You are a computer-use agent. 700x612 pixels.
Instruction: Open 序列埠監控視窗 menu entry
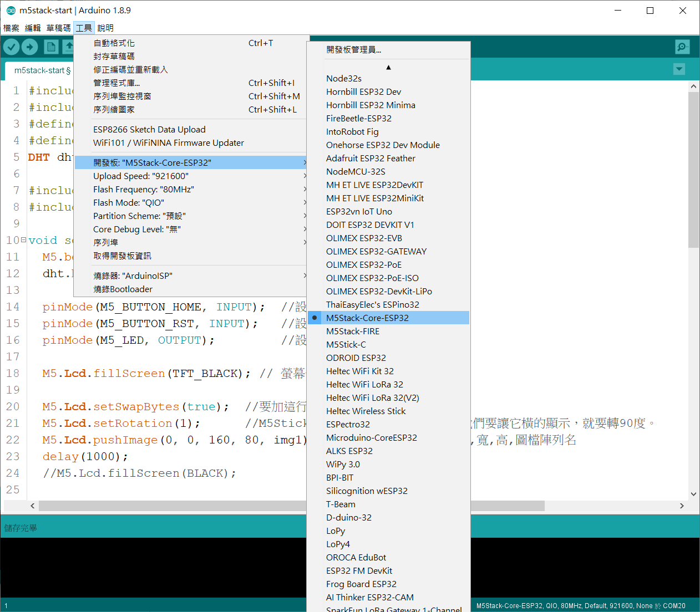pos(191,96)
